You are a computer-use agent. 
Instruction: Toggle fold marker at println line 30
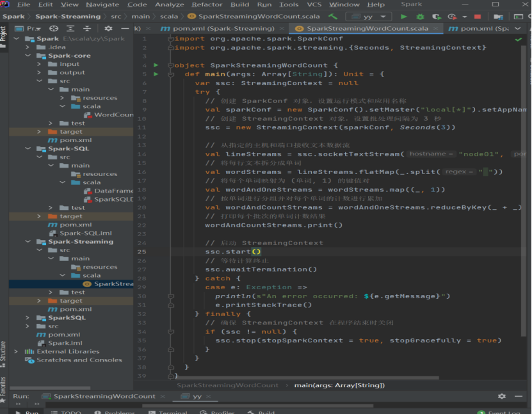point(171,296)
